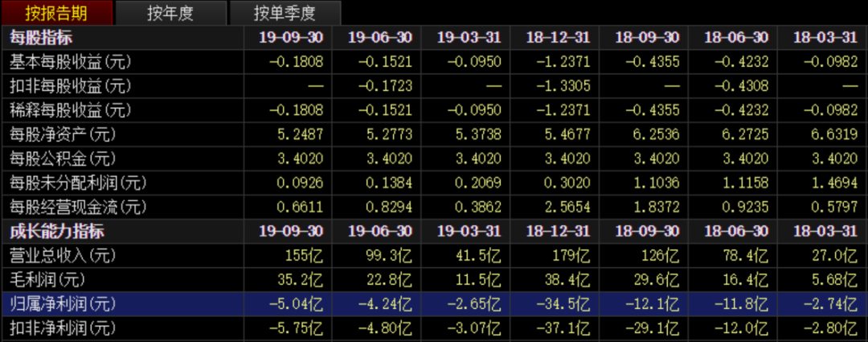
Task: Click the -29.1亿 扣非净利润 value
Action: click(653, 328)
